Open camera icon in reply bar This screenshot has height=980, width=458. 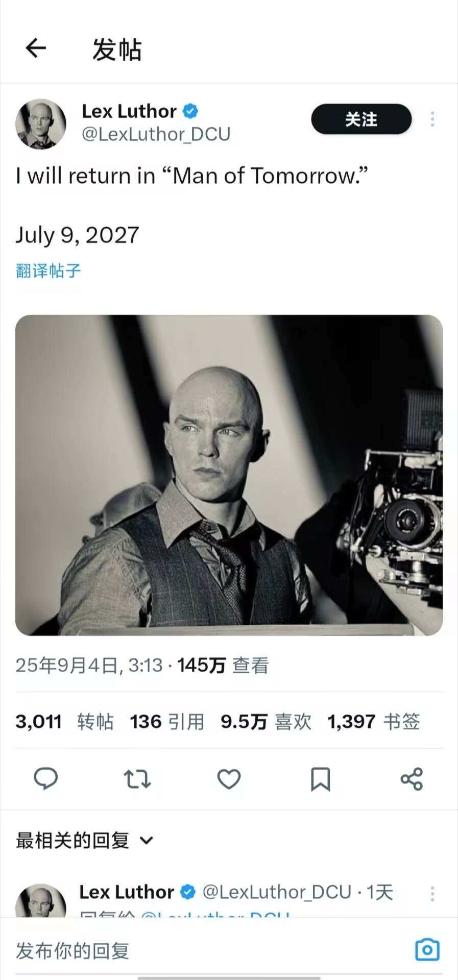click(427, 950)
